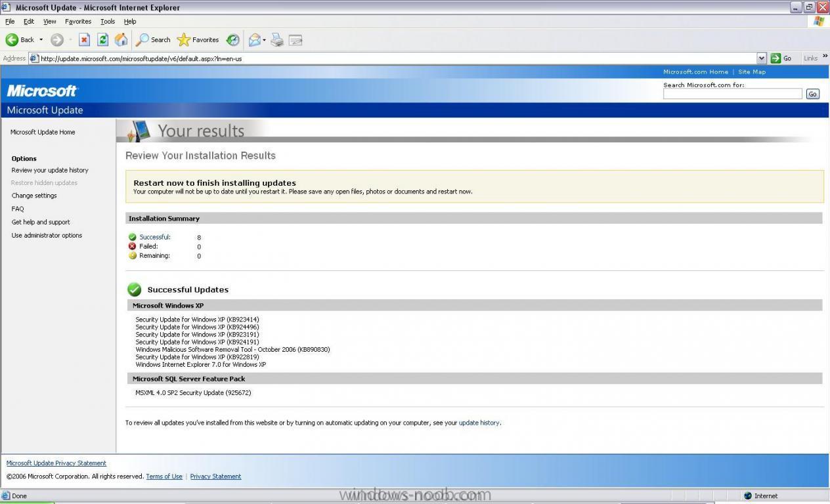
Task: Open the Edit menu
Action: click(x=29, y=22)
